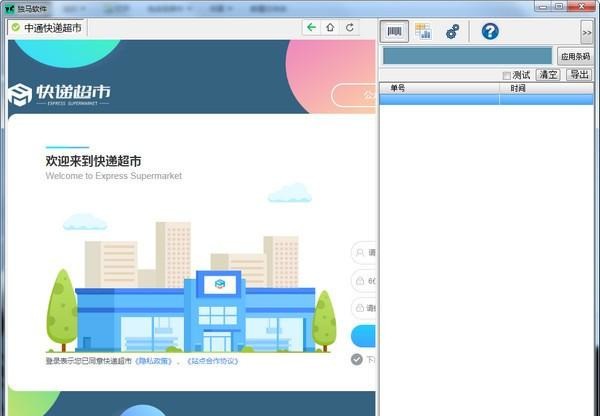Go back with the green arrow button
The height and width of the screenshot is (416, 600).
311,28
